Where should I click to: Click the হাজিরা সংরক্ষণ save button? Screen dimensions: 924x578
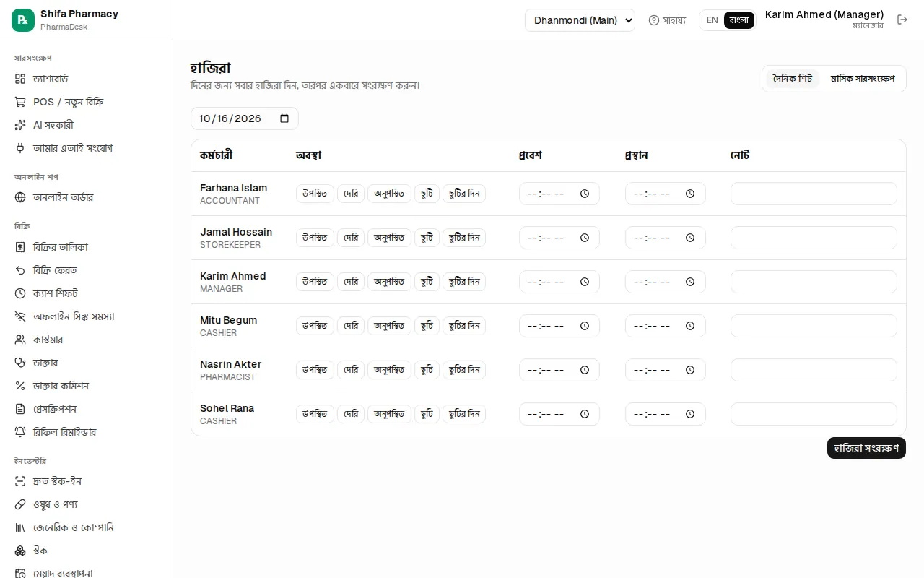tap(866, 448)
